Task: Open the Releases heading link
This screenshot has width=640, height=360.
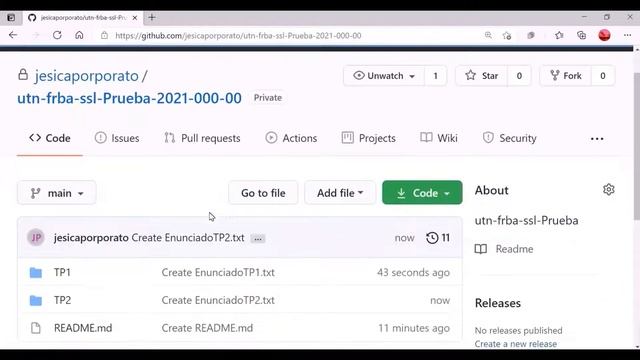Action: pos(498,303)
